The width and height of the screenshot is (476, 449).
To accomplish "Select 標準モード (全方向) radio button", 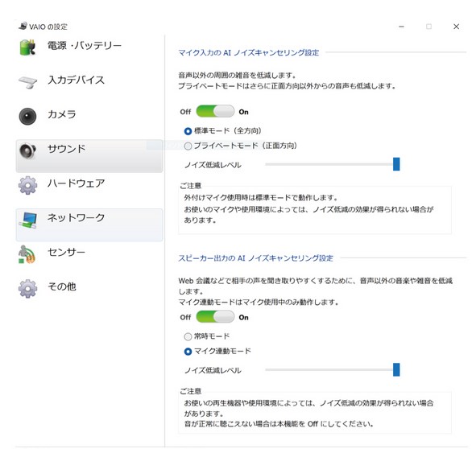I will 188,131.
